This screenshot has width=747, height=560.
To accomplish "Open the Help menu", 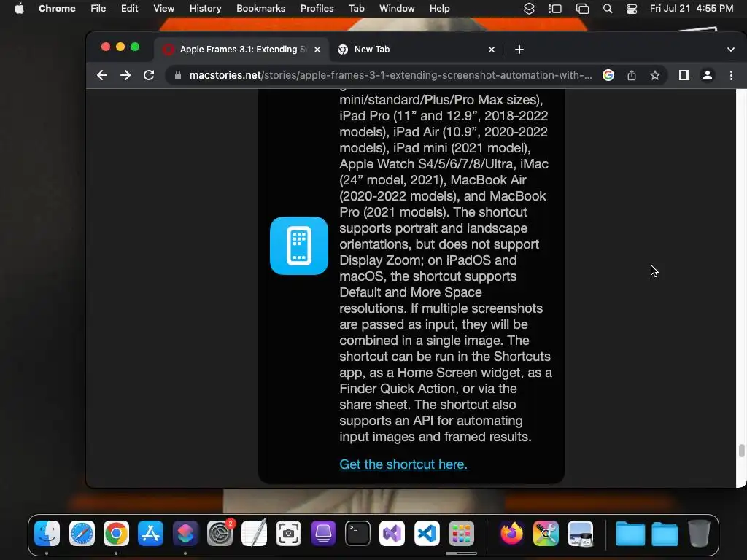I will [439, 9].
